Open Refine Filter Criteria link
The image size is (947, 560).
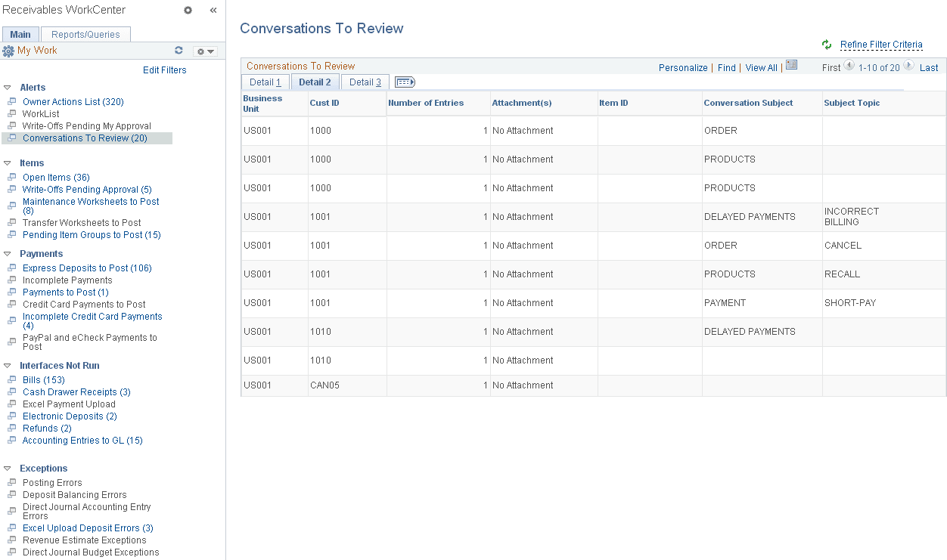[x=881, y=45]
